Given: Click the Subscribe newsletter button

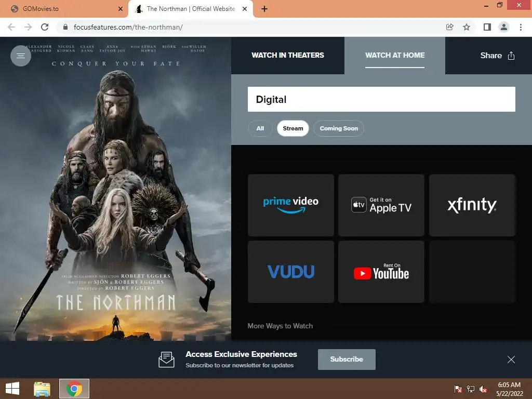Looking at the screenshot, I should pyautogui.click(x=347, y=360).
